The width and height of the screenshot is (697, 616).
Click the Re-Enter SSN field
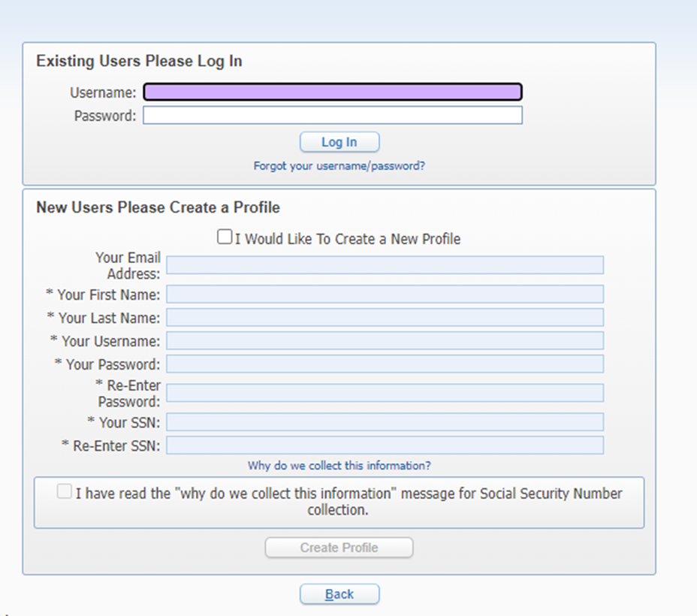[385, 445]
